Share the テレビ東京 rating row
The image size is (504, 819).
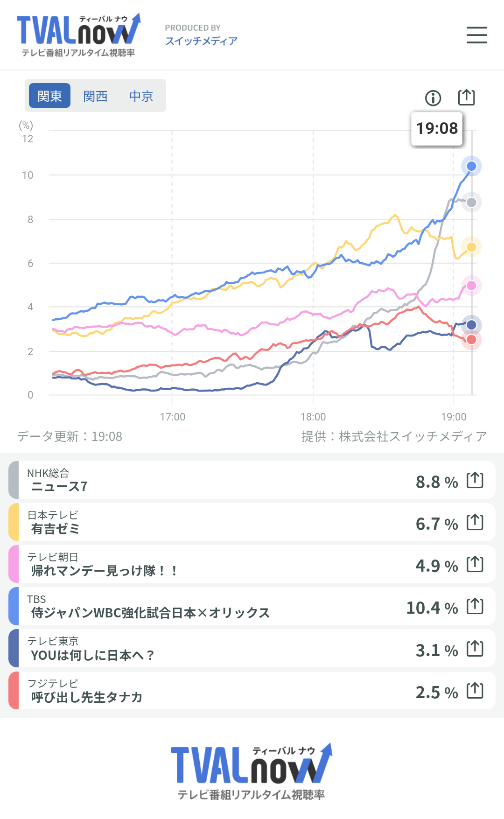tap(475, 649)
